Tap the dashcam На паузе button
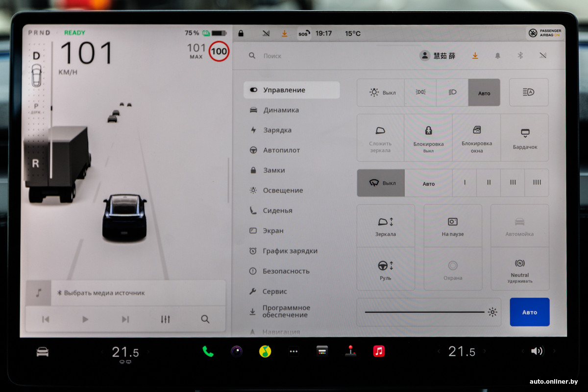The width and height of the screenshot is (588, 392). (453, 226)
